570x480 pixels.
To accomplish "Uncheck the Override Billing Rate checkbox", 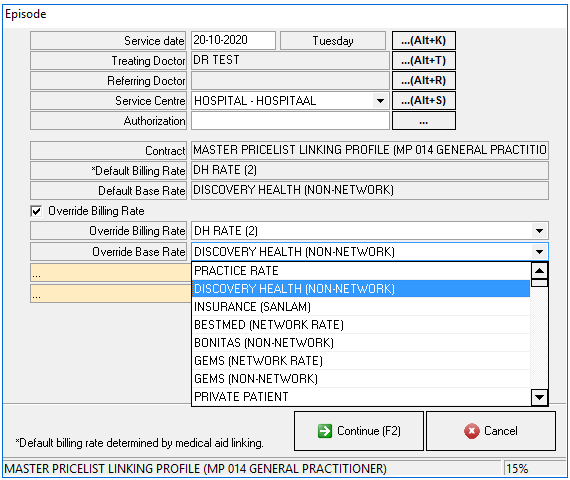I will (x=36, y=211).
